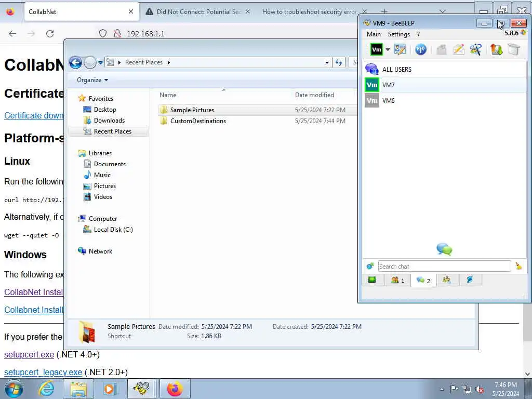
Task: Select the CustomDestinations folder row
Action: (x=258, y=121)
